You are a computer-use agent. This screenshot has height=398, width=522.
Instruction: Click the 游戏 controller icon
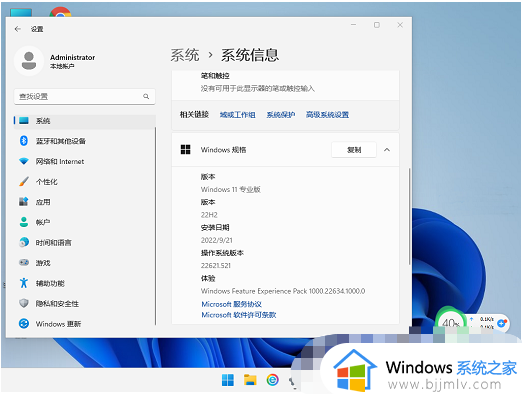(24, 262)
